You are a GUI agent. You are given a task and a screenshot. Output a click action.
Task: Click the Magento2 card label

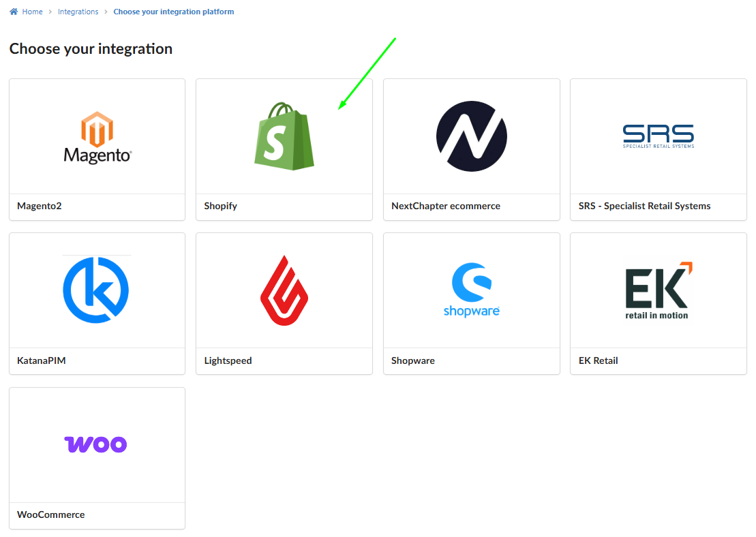[40, 206]
